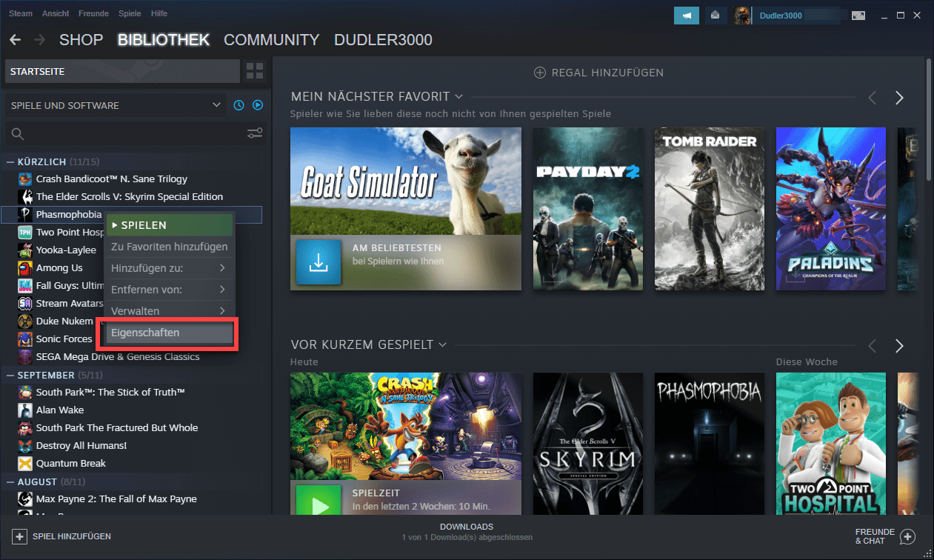Viewport: 934px width, 560px height.
Task: Open the PAYDAY 2 cover
Action: point(588,209)
